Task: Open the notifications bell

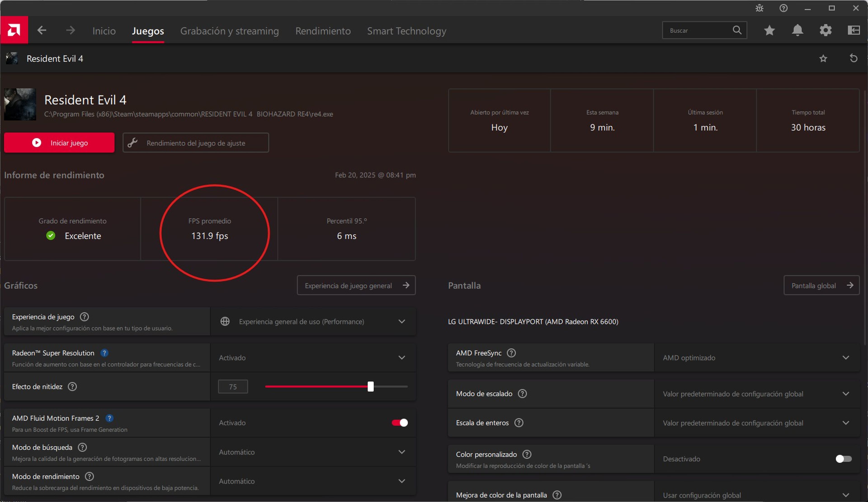Action: [797, 30]
